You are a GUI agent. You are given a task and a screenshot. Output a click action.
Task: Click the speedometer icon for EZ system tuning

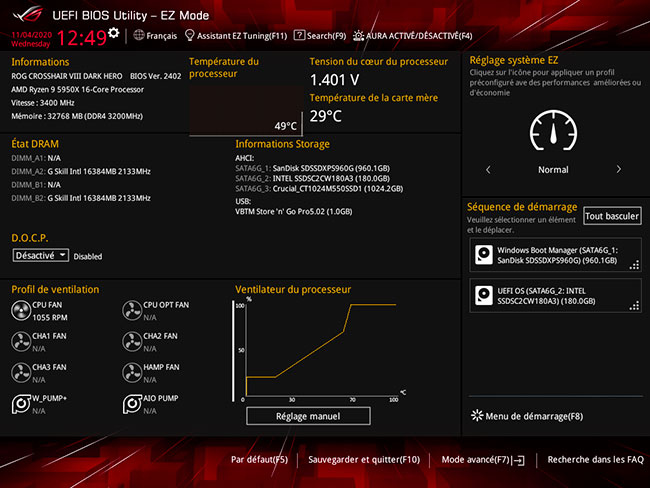click(x=553, y=129)
